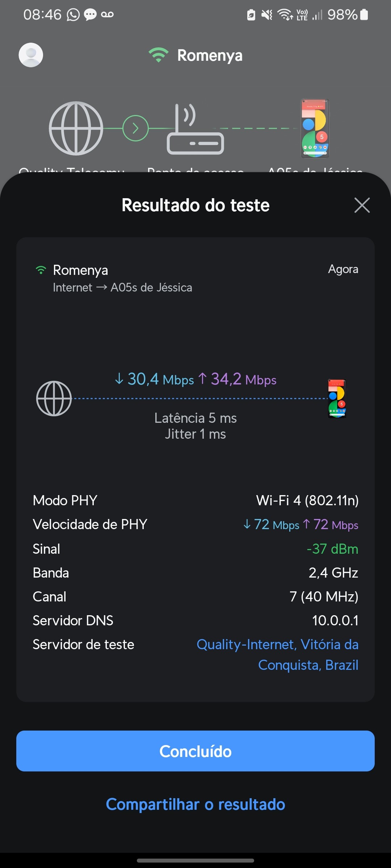Tap the globe icon in result card
The width and height of the screenshot is (391, 868).
click(x=54, y=399)
